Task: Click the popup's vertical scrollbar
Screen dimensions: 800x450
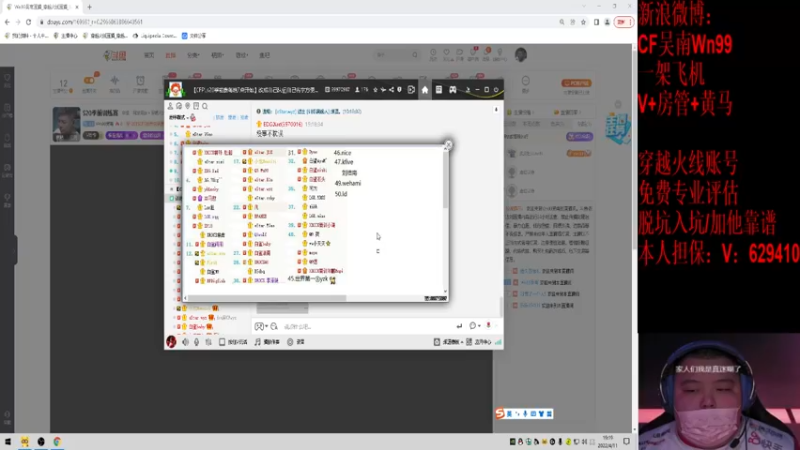Action: click(445, 179)
